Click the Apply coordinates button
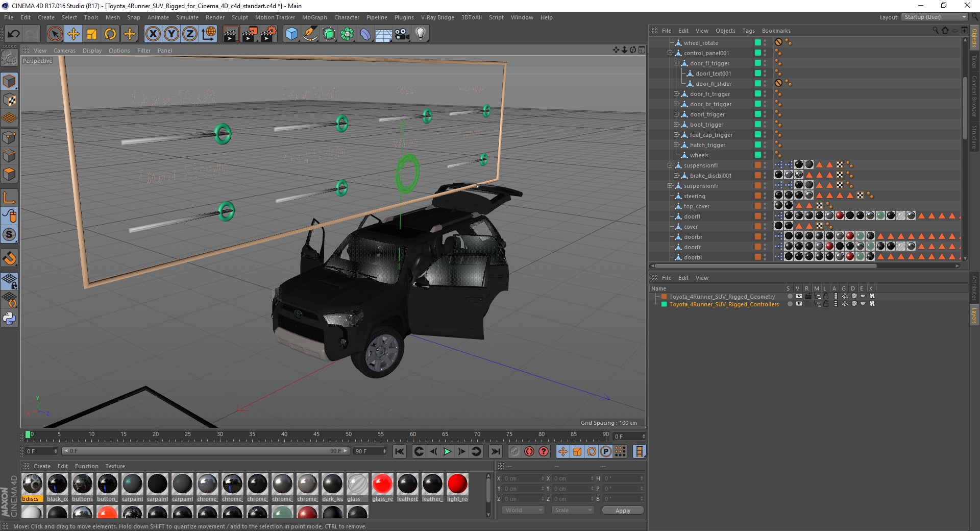 (x=623, y=511)
